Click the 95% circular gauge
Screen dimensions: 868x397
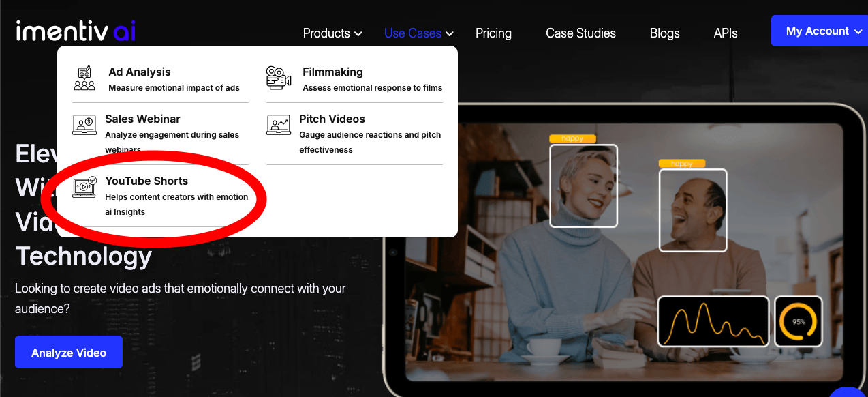tap(799, 321)
